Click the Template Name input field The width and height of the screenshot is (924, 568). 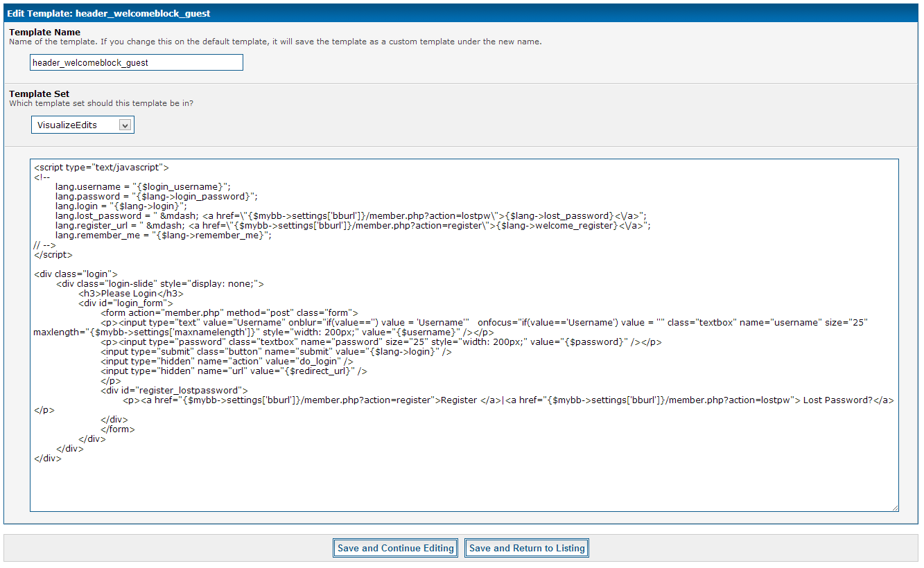click(137, 62)
